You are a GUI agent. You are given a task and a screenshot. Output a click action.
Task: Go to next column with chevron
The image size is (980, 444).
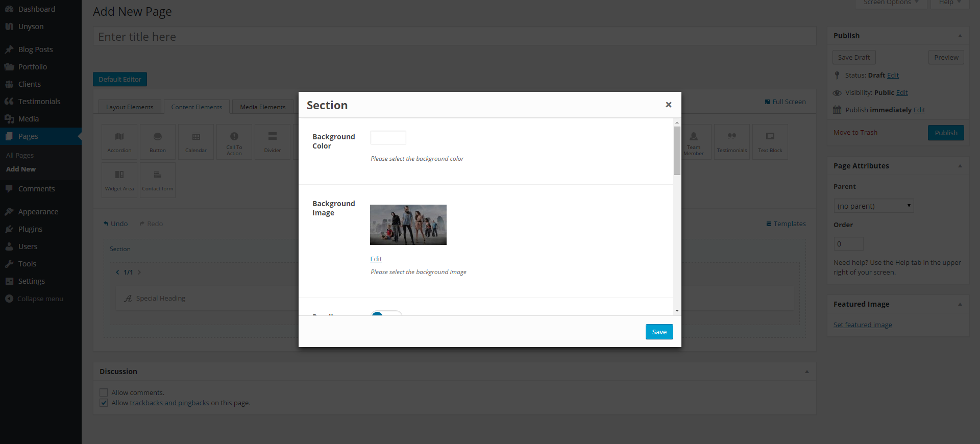click(139, 273)
